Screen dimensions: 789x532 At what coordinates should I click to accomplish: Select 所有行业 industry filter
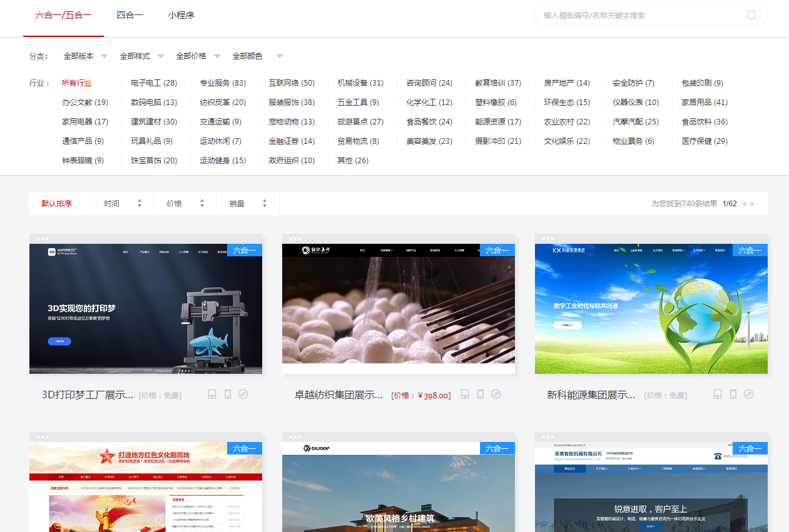click(76, 83)
